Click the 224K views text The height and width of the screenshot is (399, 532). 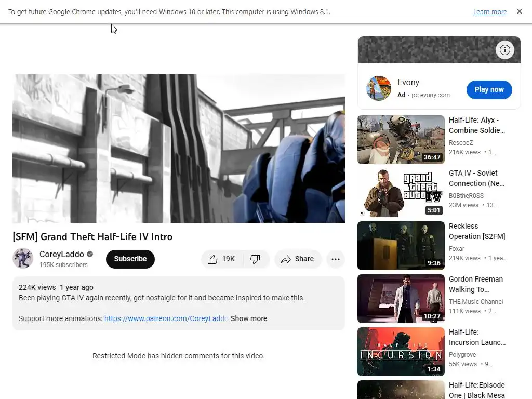[37, 287]
